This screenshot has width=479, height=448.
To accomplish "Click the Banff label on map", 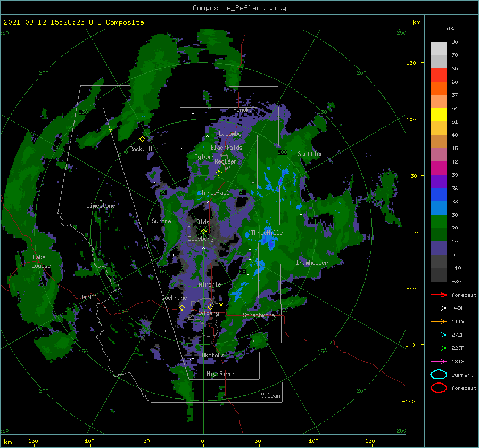I will coord(88,297).
